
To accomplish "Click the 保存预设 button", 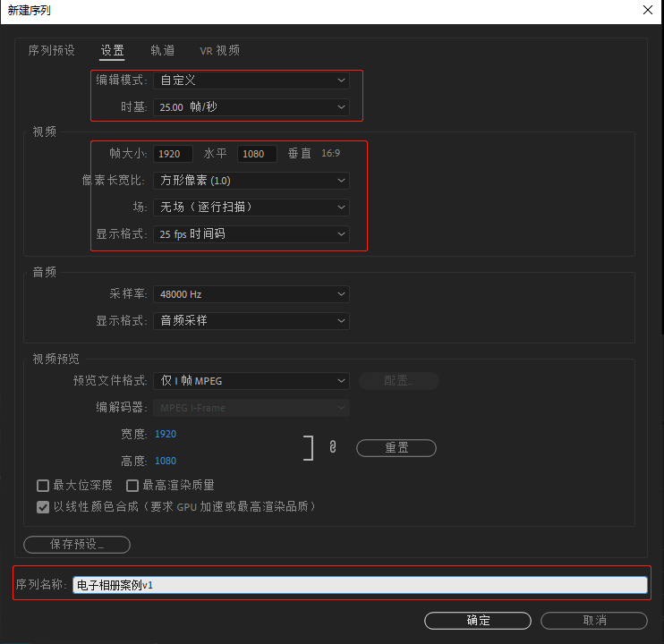I will (77, 545).
